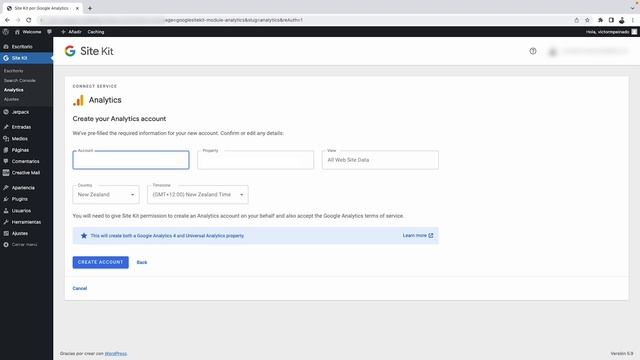Open the Site Kit help icon
Image resolution: width=640 pixels, height=360 pixels.
point(533,51)
